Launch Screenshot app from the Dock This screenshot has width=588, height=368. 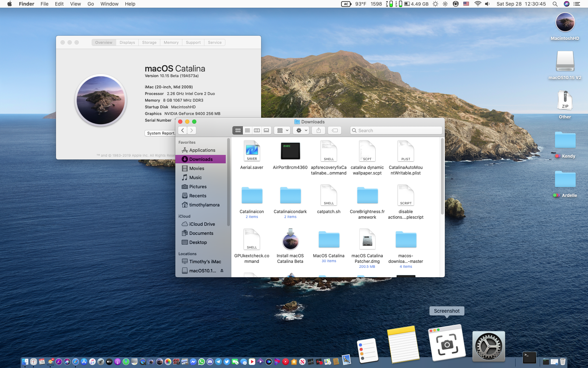447,343
